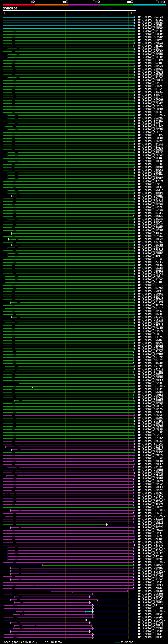
Task: Click the UniRef100_C3LWP8 label
Action: click(151, 104)
